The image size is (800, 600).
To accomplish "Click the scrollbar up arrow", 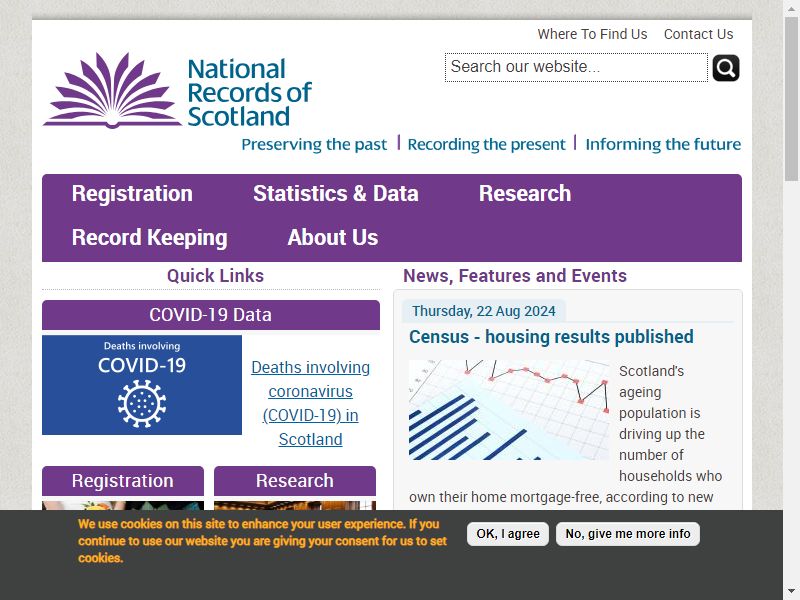I will pos(791,7).
